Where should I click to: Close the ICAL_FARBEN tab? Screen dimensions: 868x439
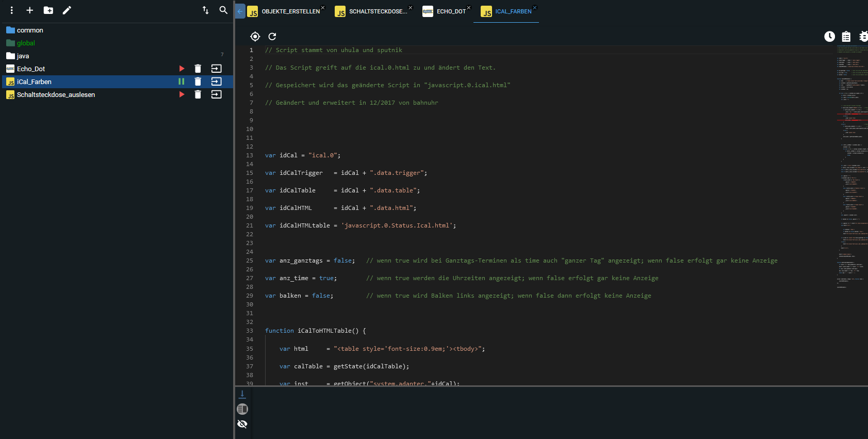[x=535, y=8]
